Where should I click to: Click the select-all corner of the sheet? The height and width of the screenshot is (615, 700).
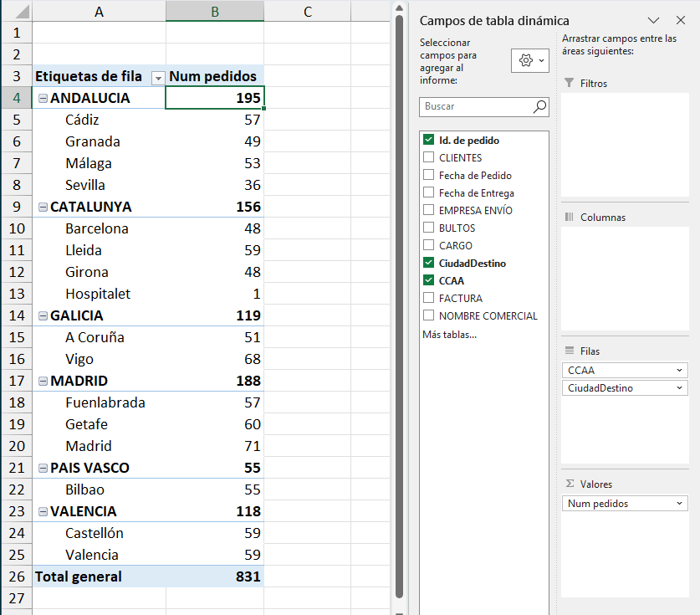tap(21, 11)
